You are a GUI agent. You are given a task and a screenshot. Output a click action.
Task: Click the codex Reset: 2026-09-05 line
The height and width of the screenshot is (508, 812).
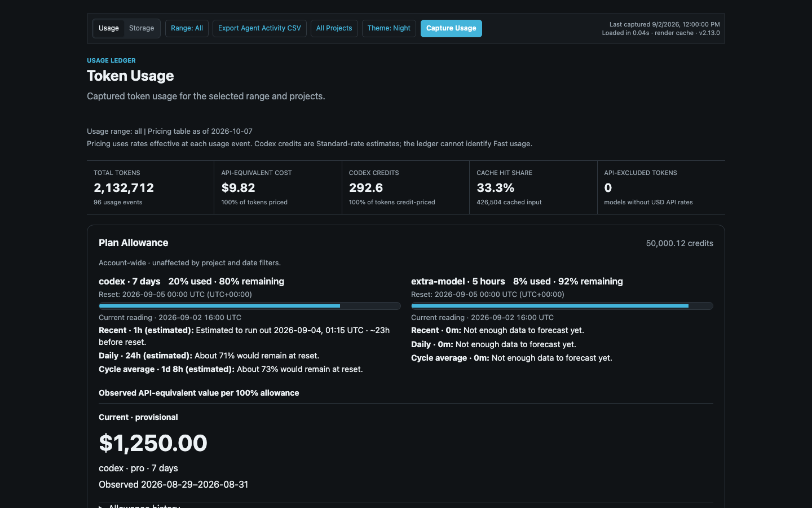click(x=175, y=294)
